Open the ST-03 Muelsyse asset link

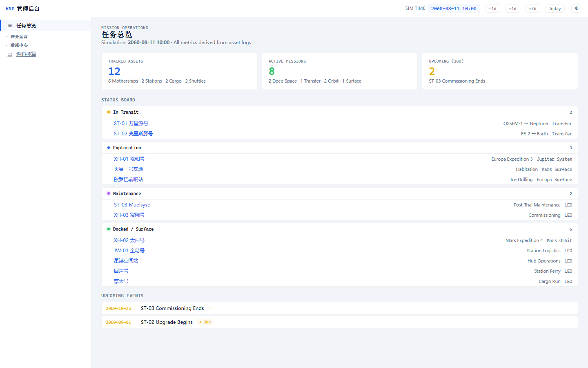tap(132, 205)
